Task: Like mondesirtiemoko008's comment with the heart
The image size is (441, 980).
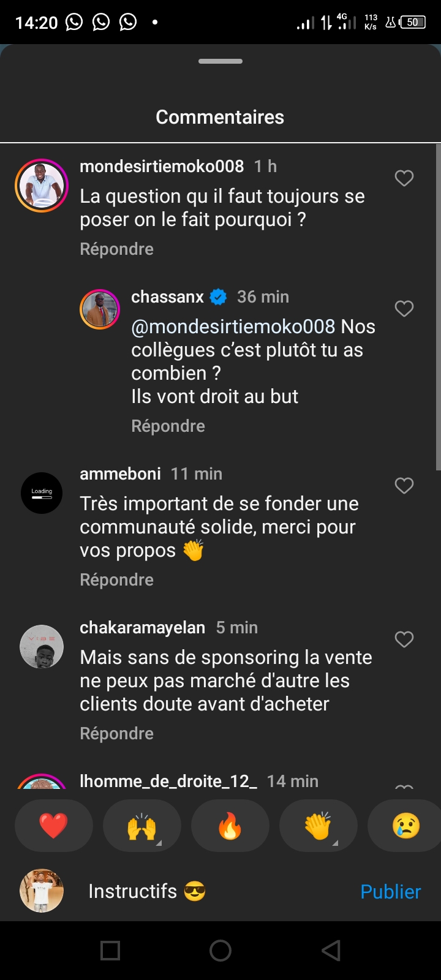Action: [x=404, y=178]
